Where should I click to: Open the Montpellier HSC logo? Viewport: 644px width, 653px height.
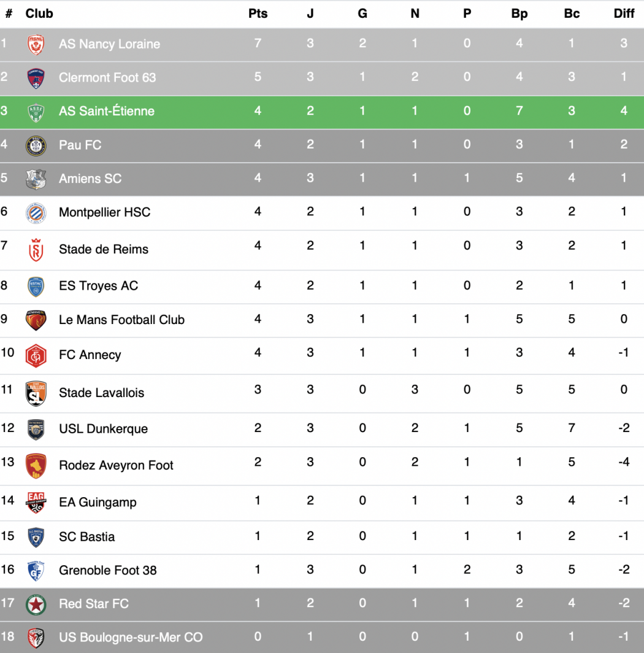(36, 213)
